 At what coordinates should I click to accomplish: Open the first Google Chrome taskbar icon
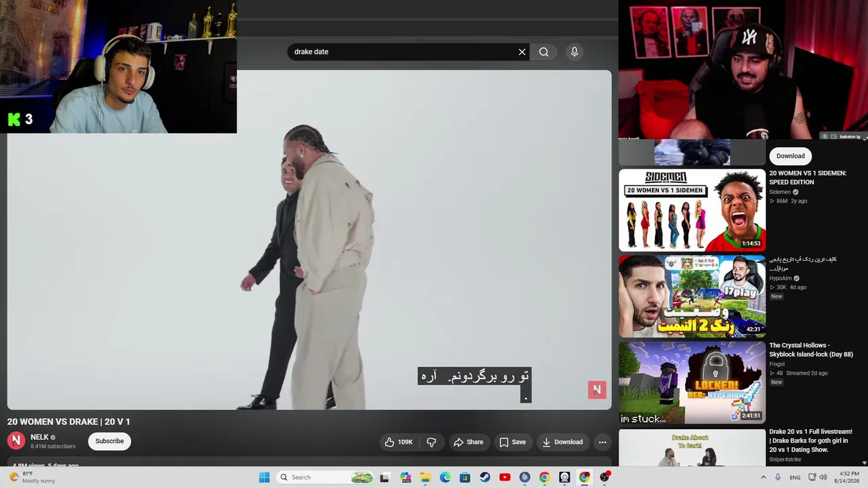coord(545,477)
